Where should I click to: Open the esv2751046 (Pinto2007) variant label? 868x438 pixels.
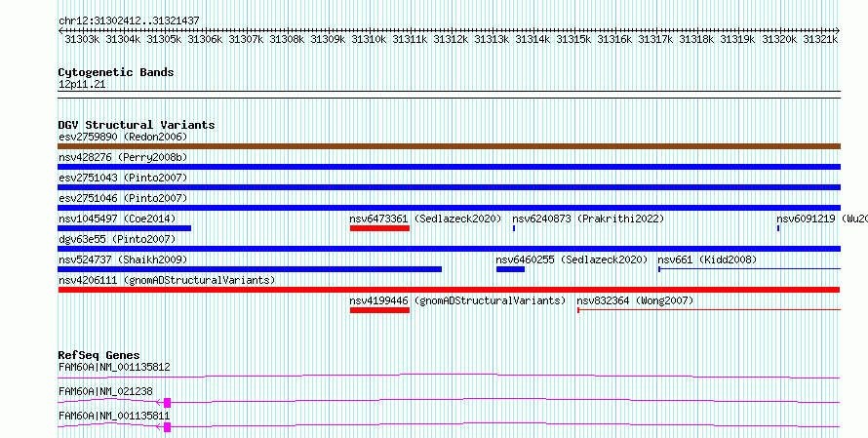tap(123, 198)
